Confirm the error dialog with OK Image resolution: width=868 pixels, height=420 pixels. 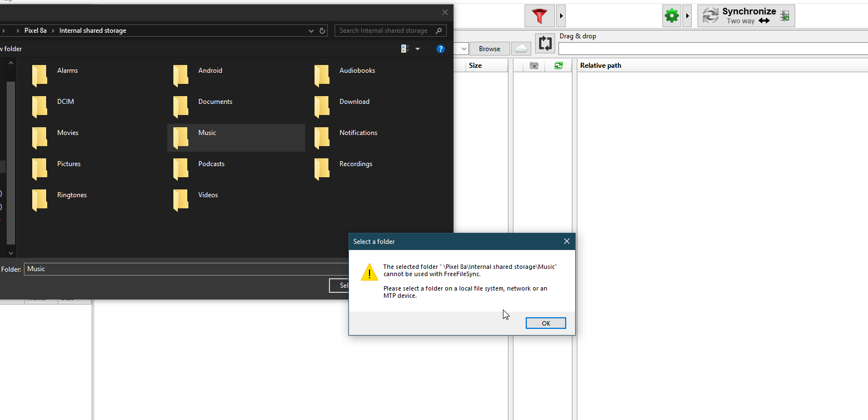click(546, 323)
